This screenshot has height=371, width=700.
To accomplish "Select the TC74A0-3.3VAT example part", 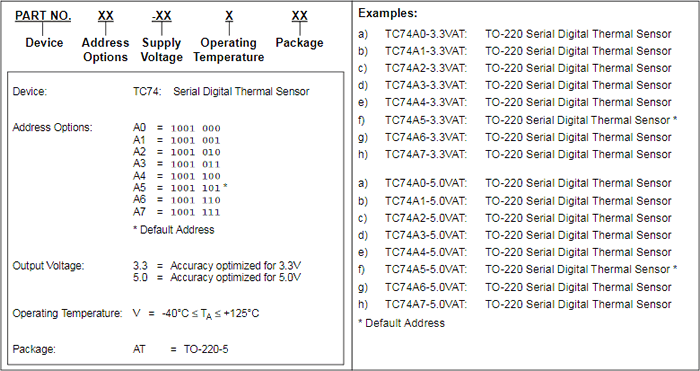I will 426,34.
